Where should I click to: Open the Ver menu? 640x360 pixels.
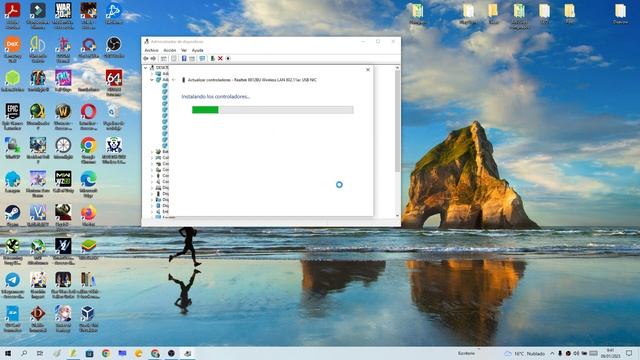(184, 50)
